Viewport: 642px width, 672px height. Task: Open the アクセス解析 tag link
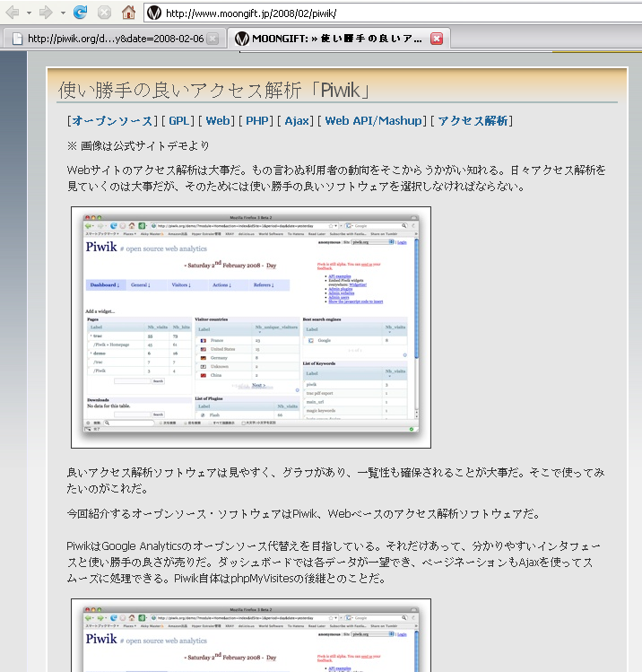(473, 121)
